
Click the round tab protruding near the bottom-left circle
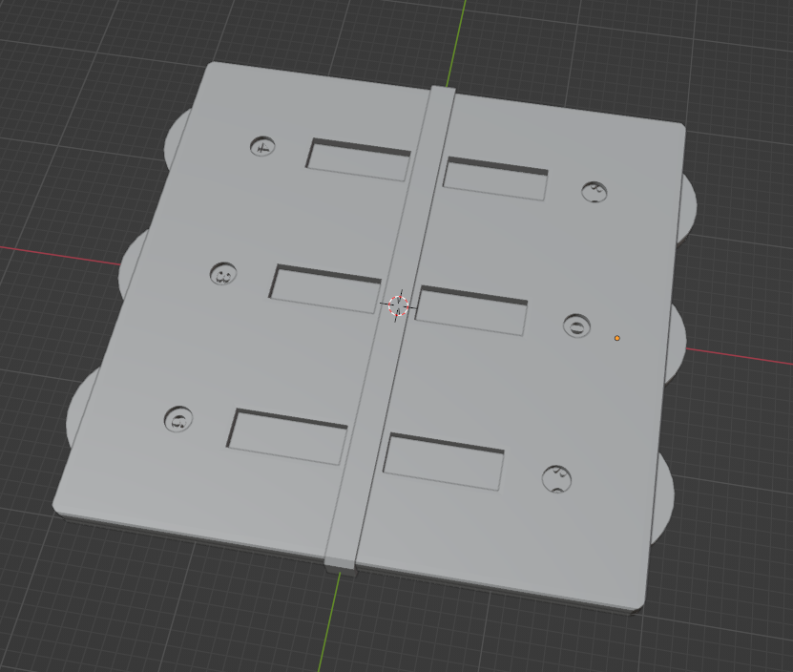[79, 409]
